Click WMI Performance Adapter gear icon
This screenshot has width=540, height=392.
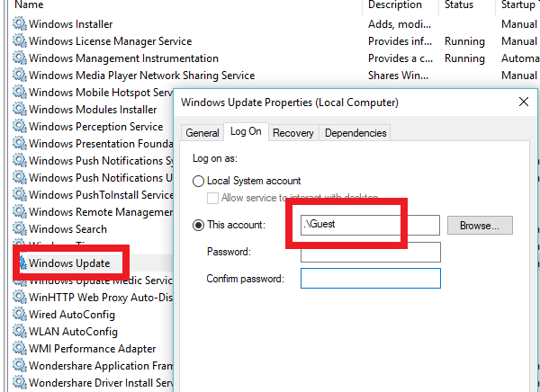coord(19,348)
